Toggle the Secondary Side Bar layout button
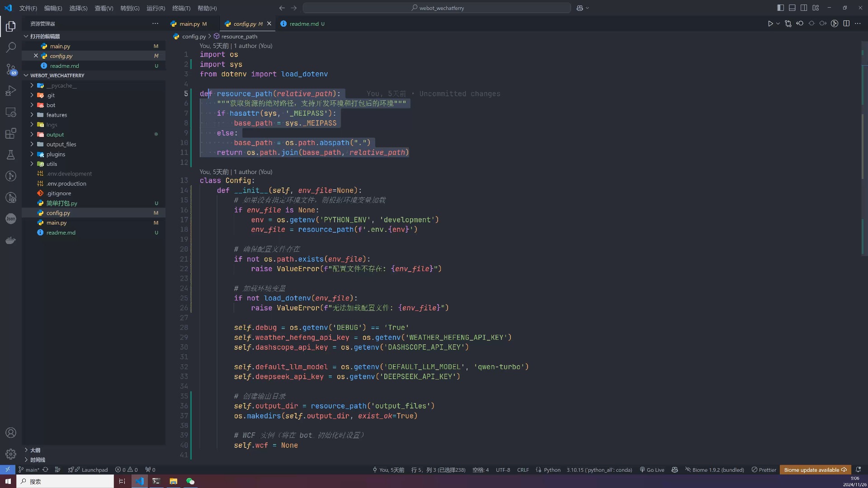This screenshot has height=488, width=868. point(804,8)
